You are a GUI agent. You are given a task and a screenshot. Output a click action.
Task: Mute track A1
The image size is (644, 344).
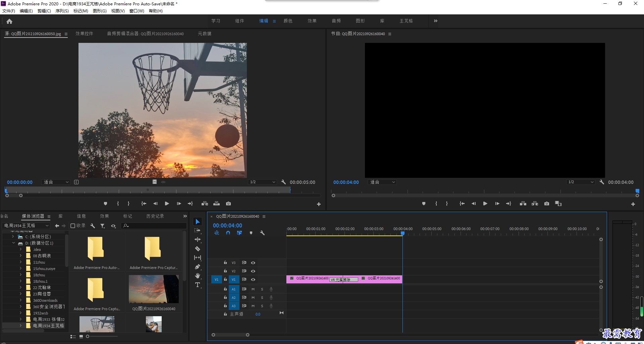(x=253, y=289)
